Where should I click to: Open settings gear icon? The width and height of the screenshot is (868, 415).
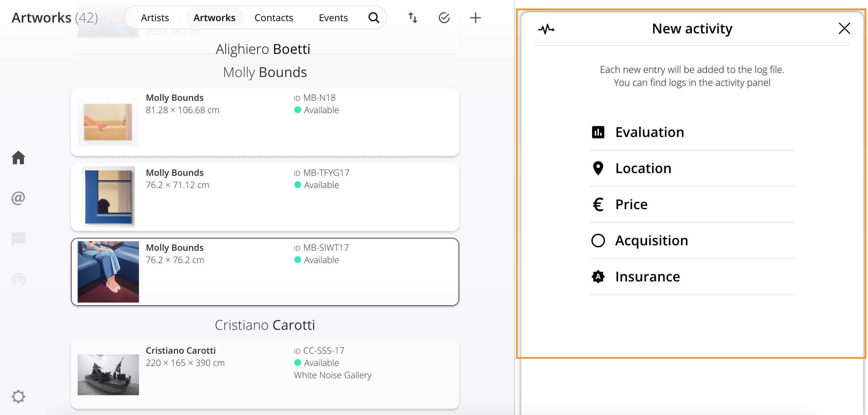[x=18, y=397]
